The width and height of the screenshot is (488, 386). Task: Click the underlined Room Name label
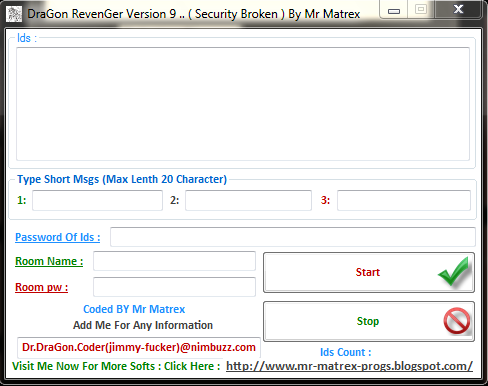[49, 261]
